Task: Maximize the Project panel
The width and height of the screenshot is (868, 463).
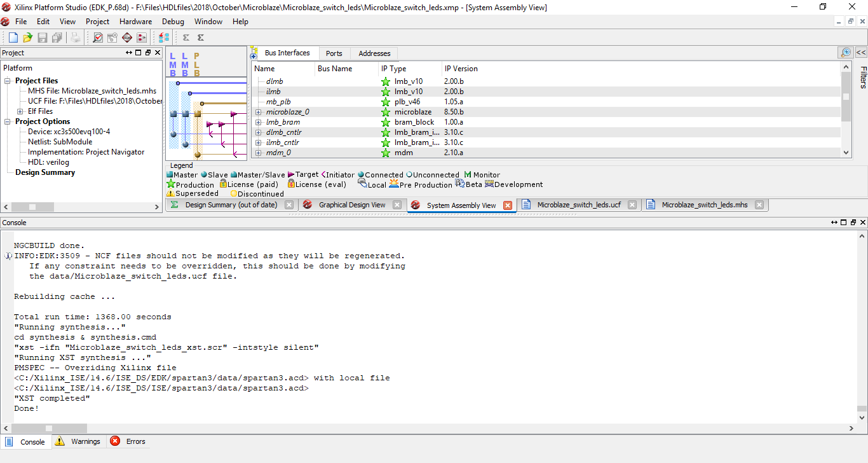Action: click(x=139, y=53)
